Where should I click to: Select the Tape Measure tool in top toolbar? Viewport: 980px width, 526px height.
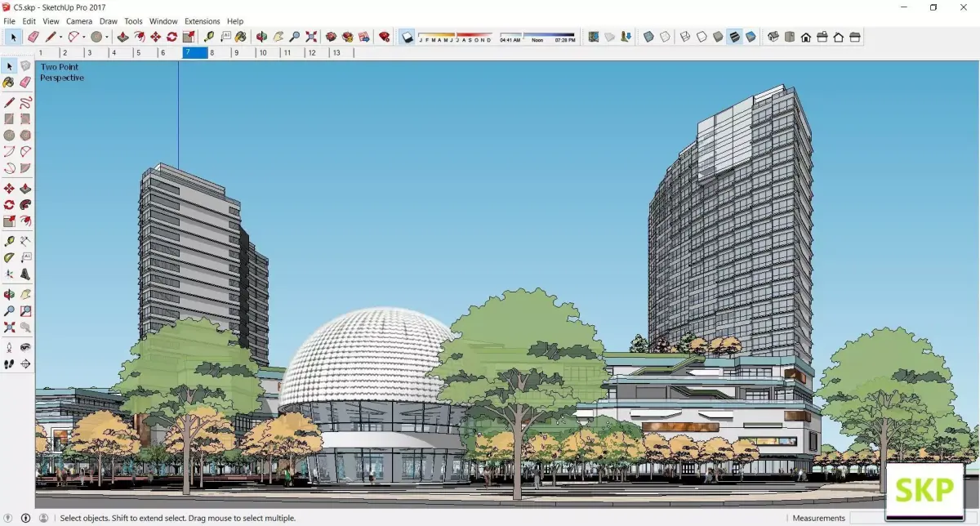click(208, 37)
